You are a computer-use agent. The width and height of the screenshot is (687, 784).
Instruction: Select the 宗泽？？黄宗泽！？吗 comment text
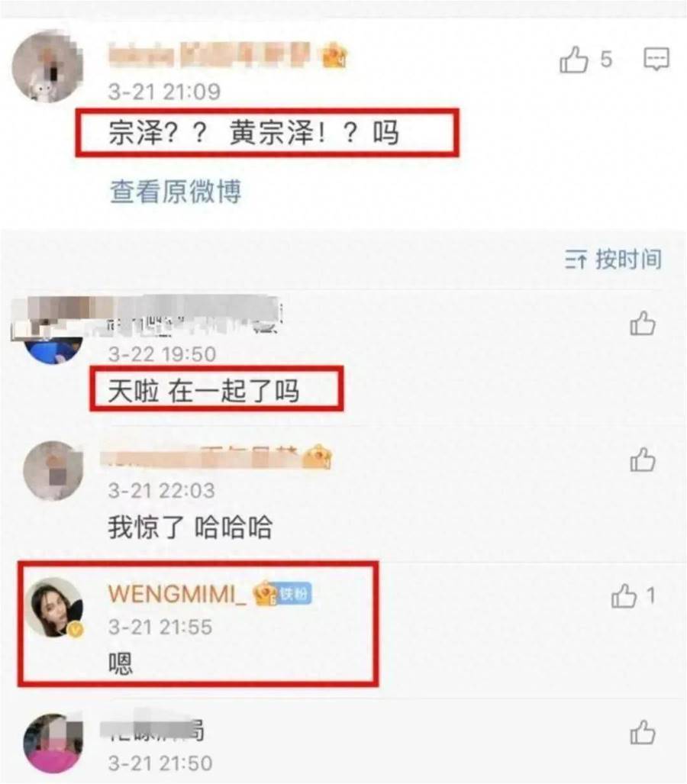(254, 133)
